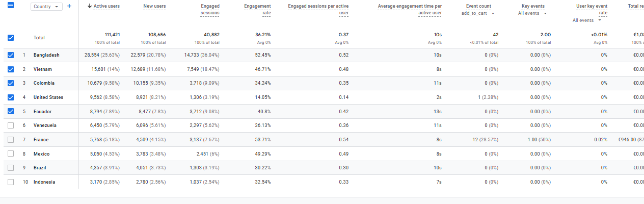
Task: Toggle the United States row checkbox
Action: click(11, 97)
